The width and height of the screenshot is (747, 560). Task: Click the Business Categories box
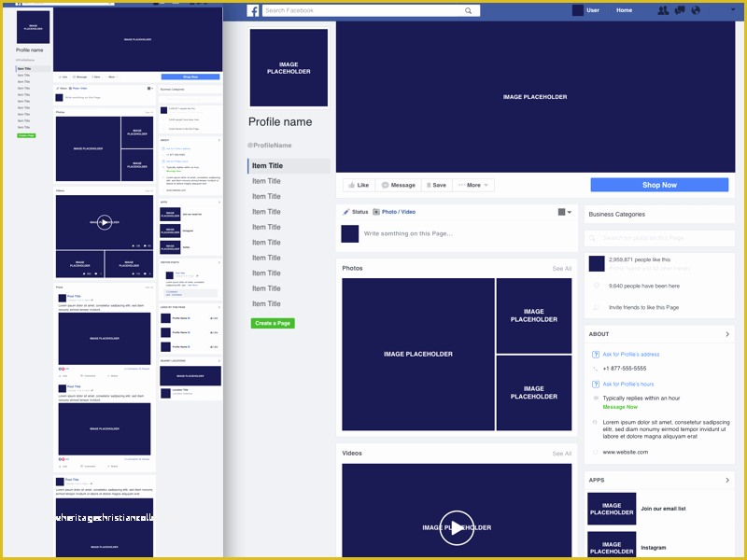coord(659,215)
